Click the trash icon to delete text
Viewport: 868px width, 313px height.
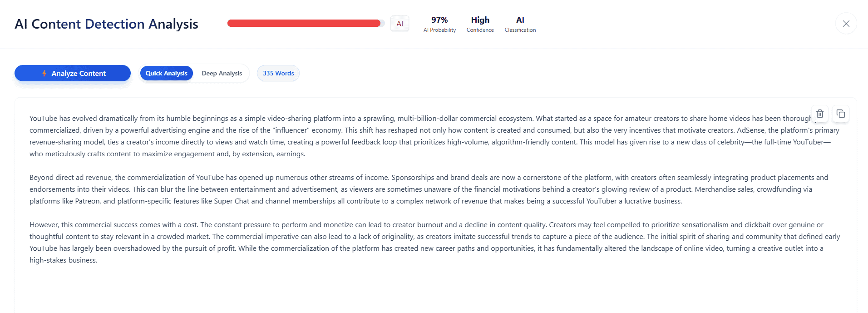point(819,114)
